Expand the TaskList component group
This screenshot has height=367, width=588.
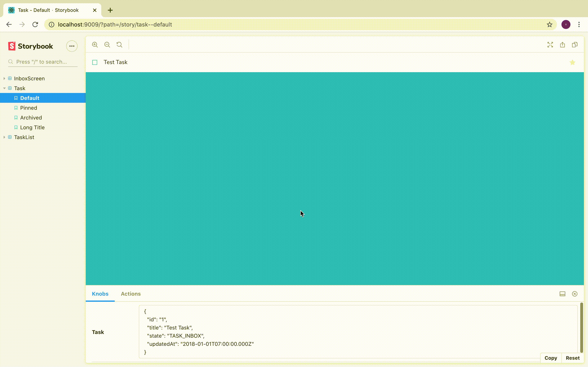click(4, 137)
